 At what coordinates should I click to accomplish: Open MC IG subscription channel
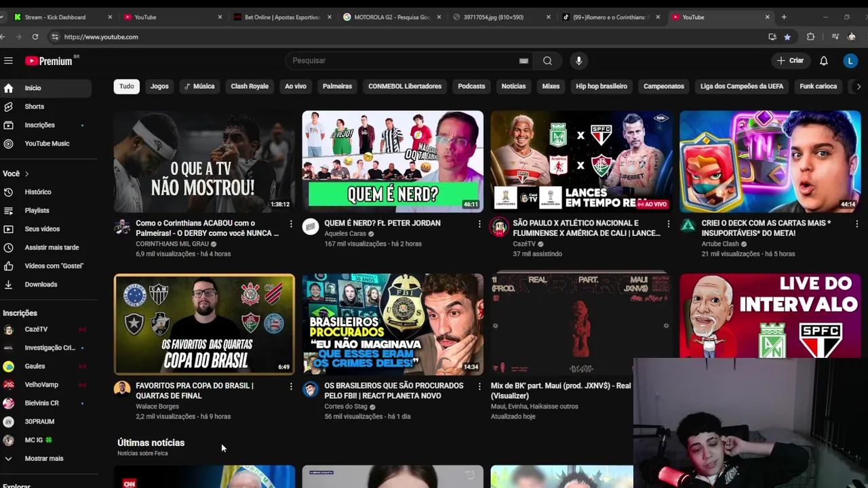(x=45, y=440)
